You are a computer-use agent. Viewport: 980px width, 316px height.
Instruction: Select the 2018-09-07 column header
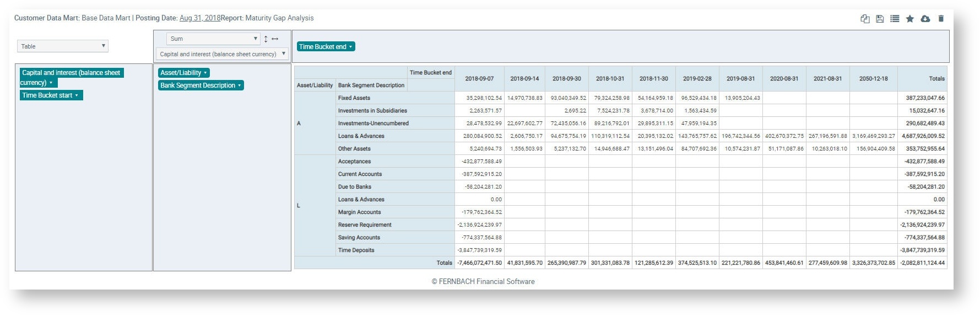pyautogui.click(x=479, y=79)
